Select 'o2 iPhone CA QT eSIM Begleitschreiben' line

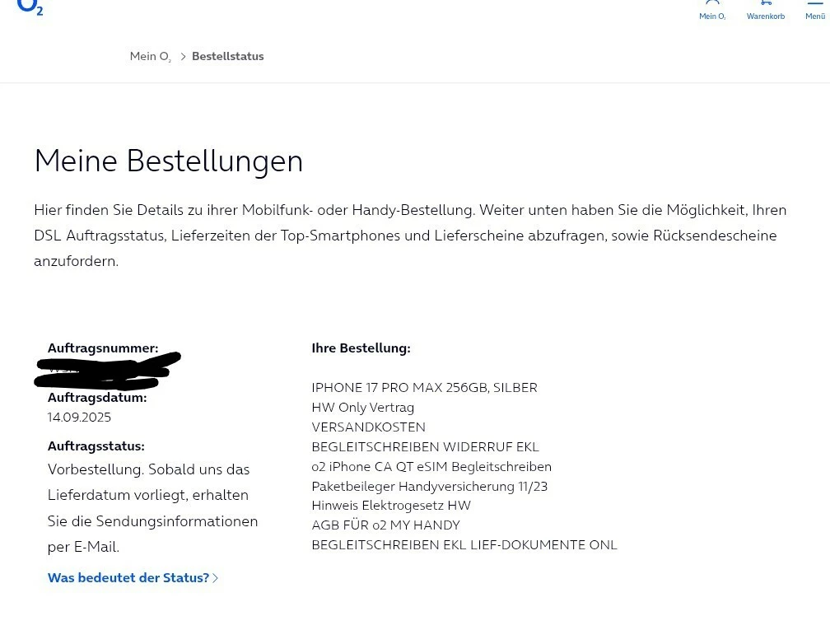tap(431, 467)
